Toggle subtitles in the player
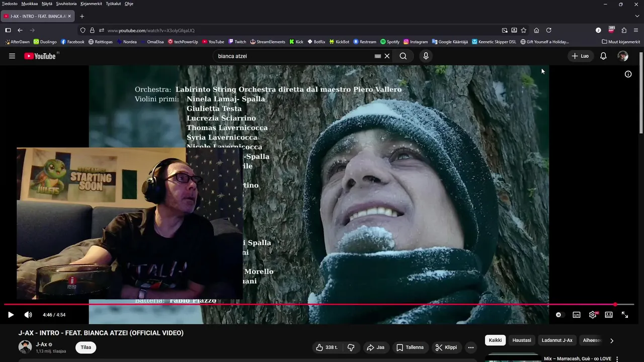Viewport: 644px width, 362px height. click(577, 315)
